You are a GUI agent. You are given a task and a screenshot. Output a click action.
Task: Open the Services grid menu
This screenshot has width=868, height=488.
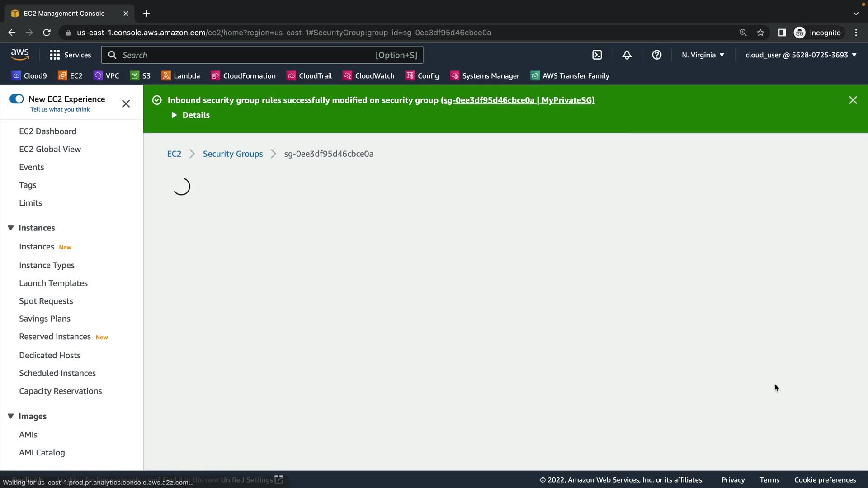pyautogui.click(x=70, y=55)
